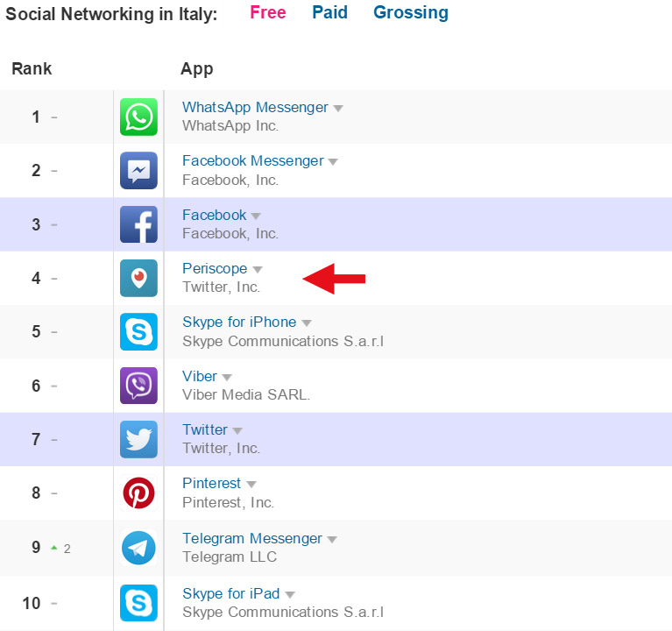Click the Twitter bird icon
Image resolution: width=672 pixels, height=631 pixels.
[138, 439]
